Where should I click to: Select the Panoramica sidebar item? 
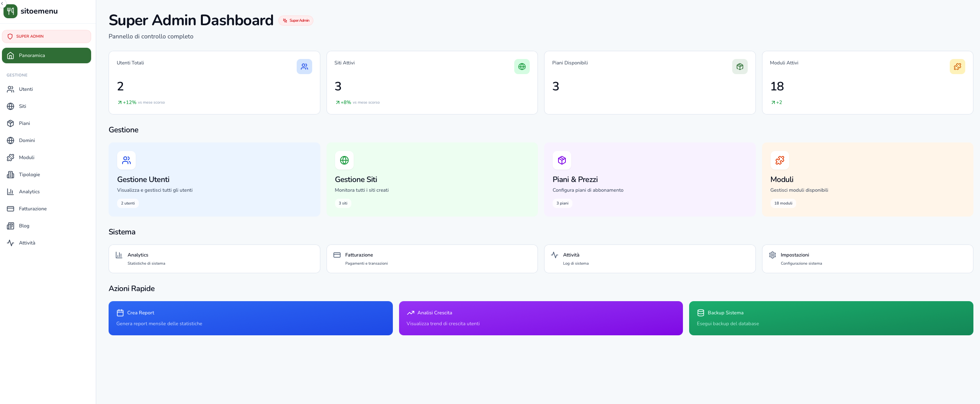47,55
